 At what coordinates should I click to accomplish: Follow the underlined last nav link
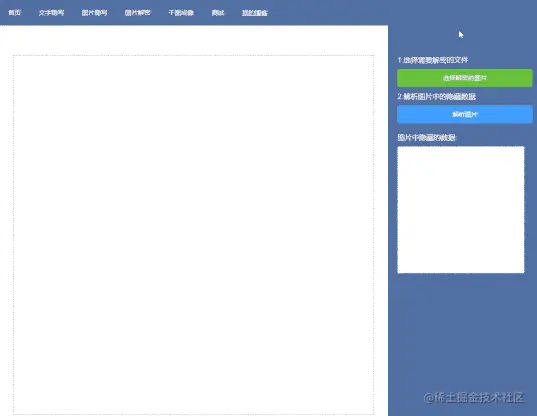coord(254,13)
